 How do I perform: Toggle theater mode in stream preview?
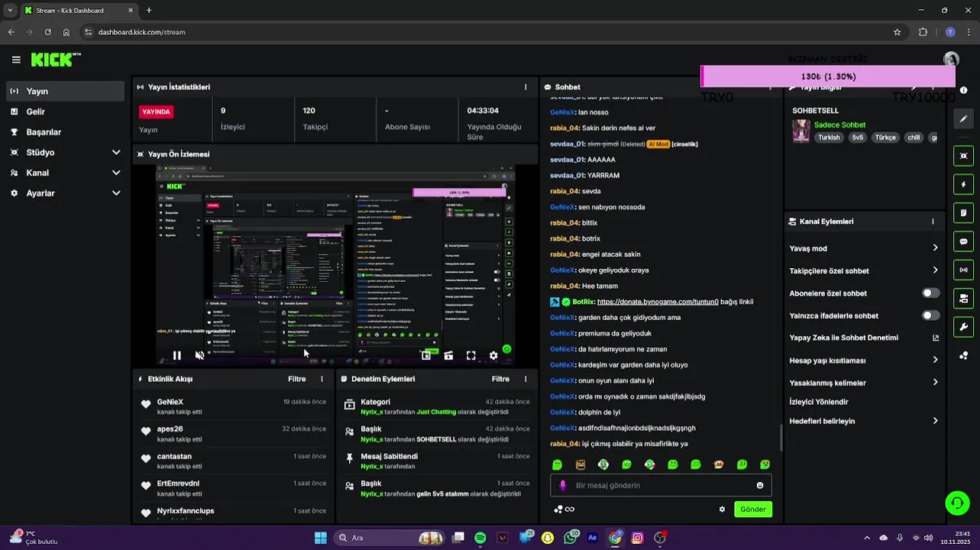click(448, 355)
